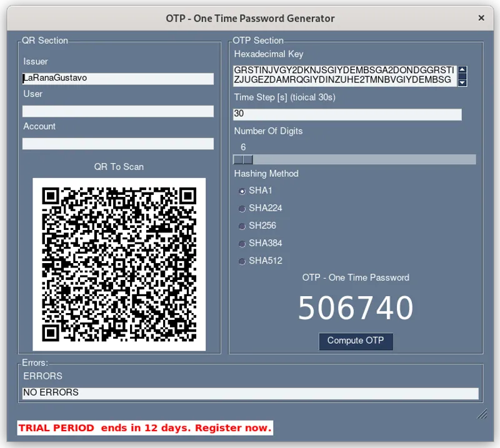The width and height of the screenshot is (500, 448).
Task: Click the generated OTP 506740
Action: 356,307
